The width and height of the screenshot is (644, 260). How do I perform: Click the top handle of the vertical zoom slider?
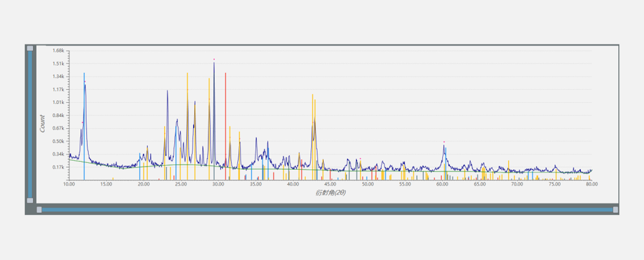click(30, 48)
